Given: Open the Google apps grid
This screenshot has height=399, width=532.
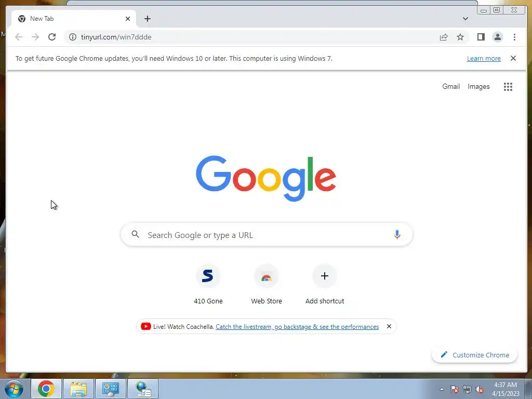Looking at the screenshot, I should (x=508, y=87).
